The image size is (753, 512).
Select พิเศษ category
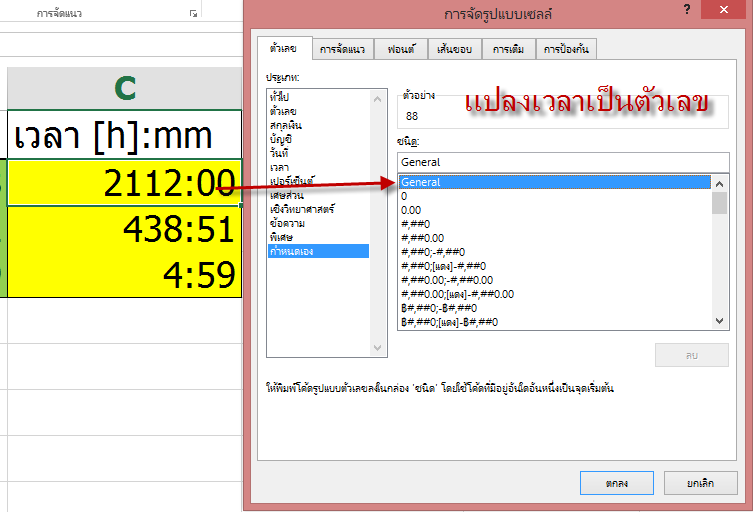(318, 237)
